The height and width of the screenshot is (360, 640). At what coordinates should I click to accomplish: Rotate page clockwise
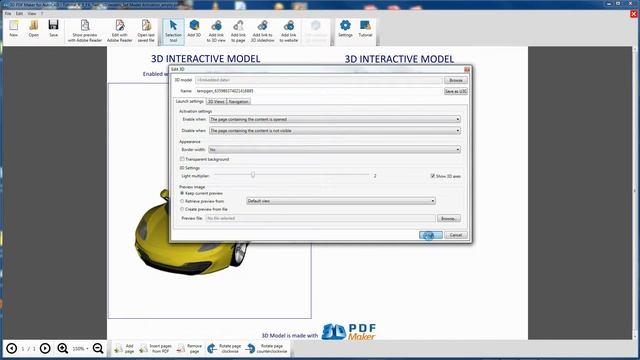(224, 349)
